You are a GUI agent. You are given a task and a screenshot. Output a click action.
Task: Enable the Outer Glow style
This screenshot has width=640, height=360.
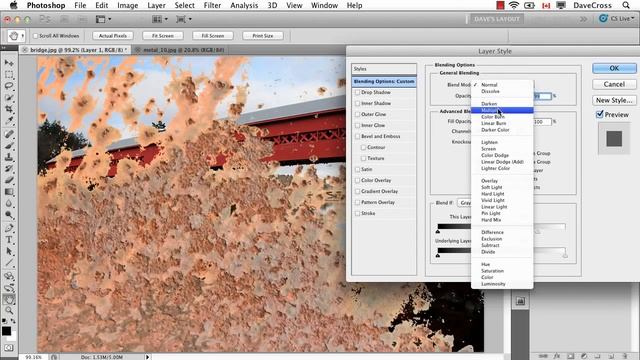click(358, 115)
